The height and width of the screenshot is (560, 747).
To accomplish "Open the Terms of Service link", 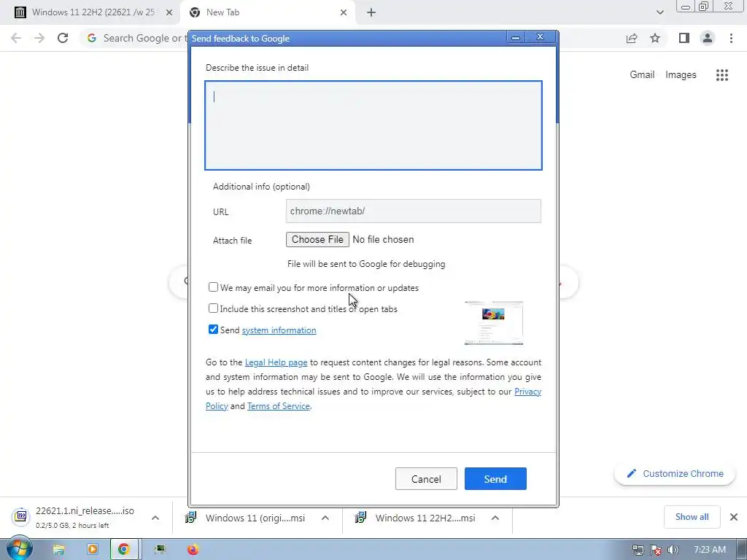I will 278,406.
